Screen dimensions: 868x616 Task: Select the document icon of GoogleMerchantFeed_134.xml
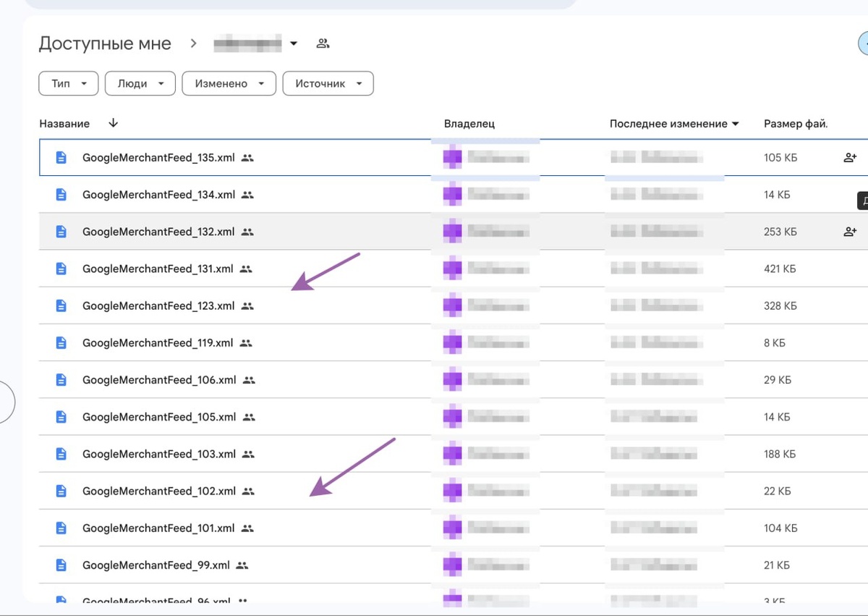tap(61, 195)
